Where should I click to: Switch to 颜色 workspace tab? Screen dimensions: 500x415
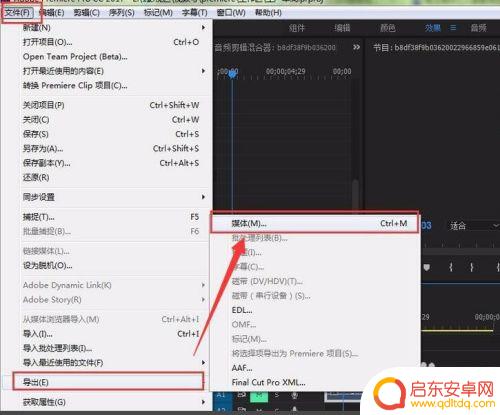[388, 28]
